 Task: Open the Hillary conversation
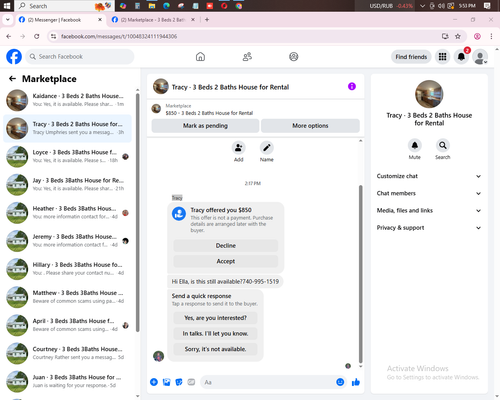pos(67,269)
